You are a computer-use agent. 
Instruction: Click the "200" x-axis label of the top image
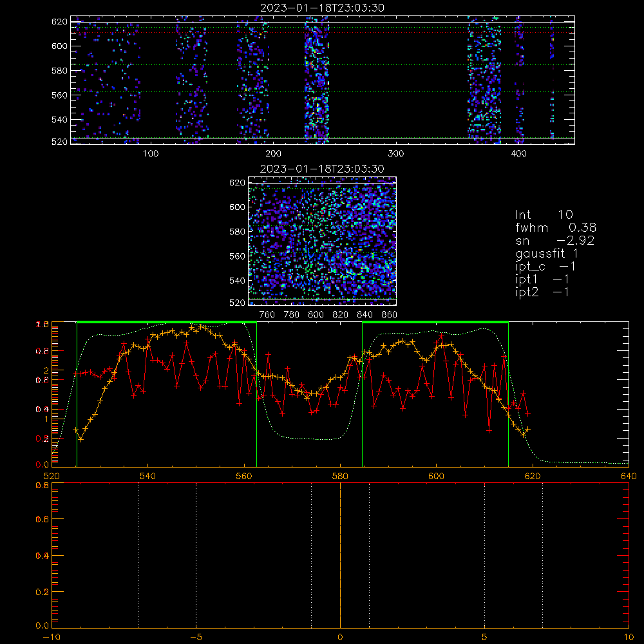(x=273, y=154)
